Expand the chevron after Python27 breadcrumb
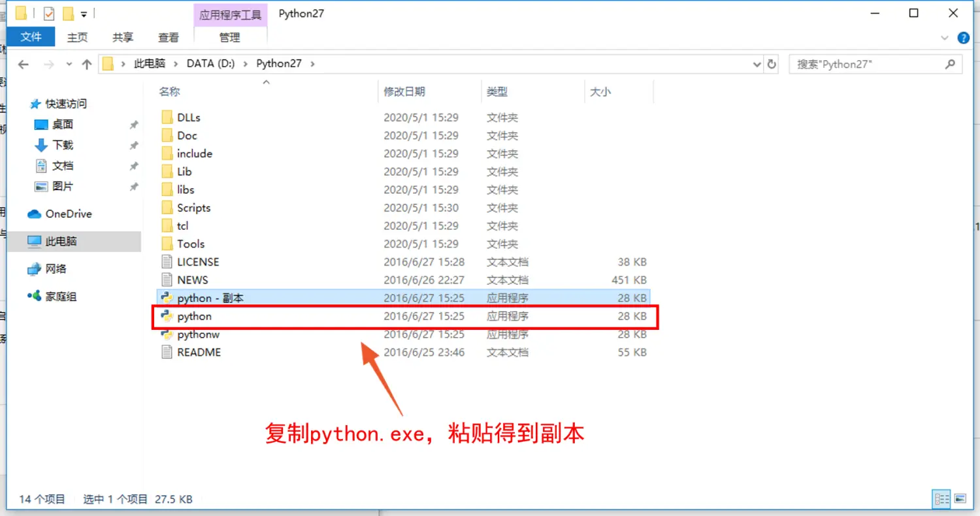 click(312, 64)
